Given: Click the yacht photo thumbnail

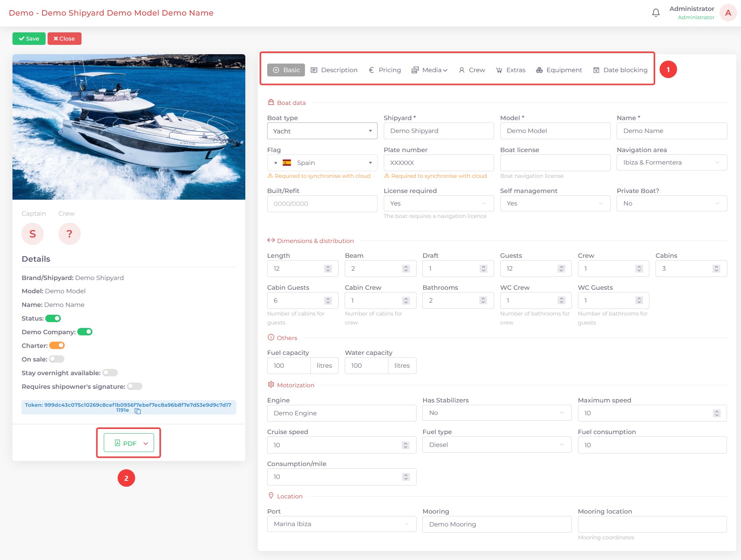Looking at the screenshot, I should [129, 127].
